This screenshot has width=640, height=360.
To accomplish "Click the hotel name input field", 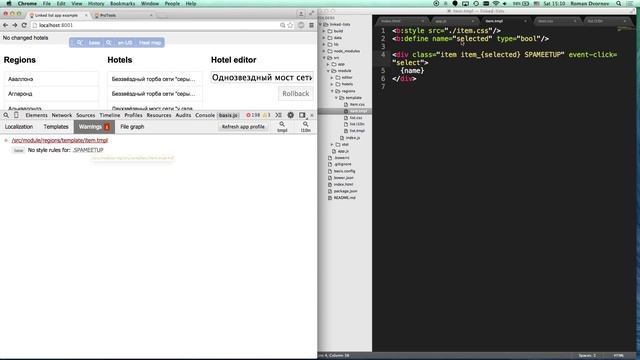I will click(x=262, y=78).
